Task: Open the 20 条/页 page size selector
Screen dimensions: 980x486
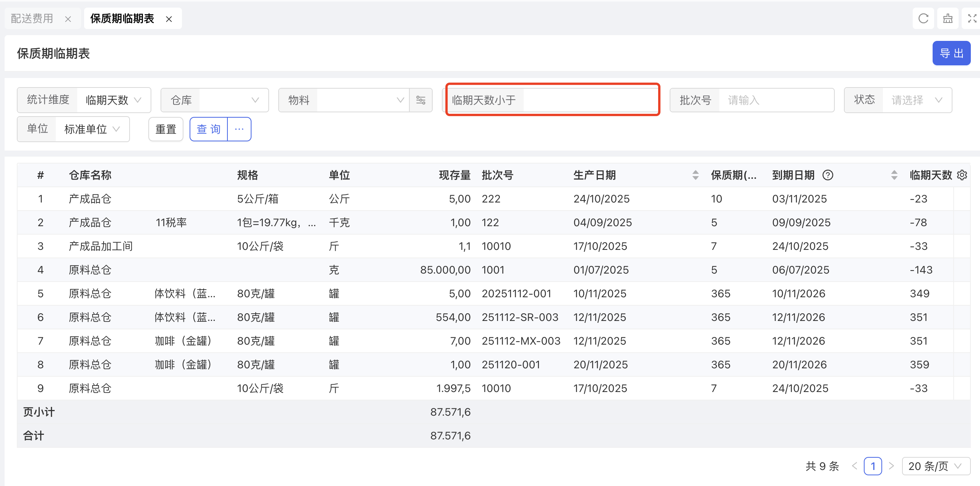Action: click(x=935, y=466)
